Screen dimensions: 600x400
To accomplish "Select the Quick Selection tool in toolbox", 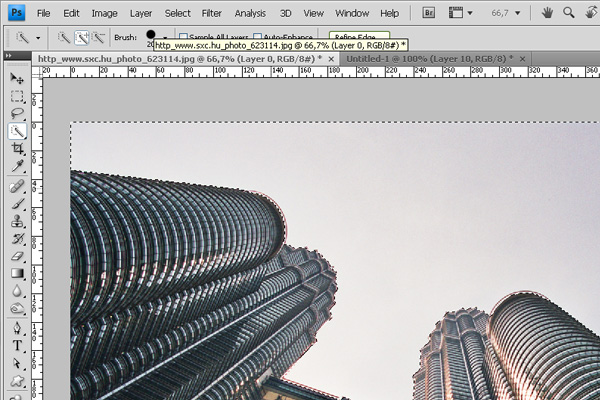I will pyautogui.click(x=17, y=131).
